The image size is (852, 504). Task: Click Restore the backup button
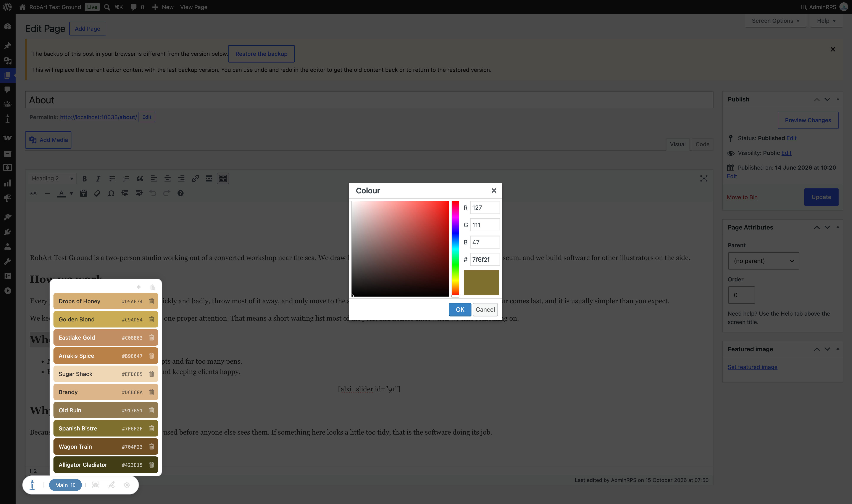pos(261,54)
